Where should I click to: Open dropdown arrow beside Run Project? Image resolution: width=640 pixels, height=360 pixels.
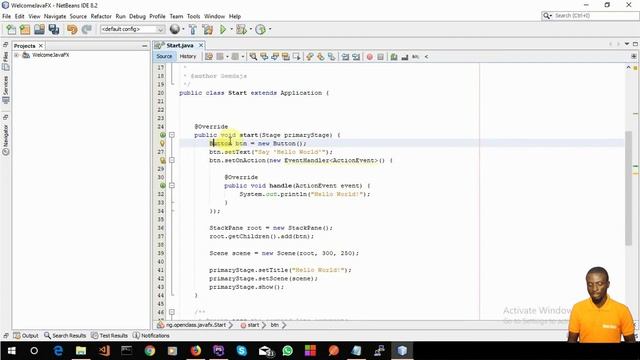tap(231, 29)
